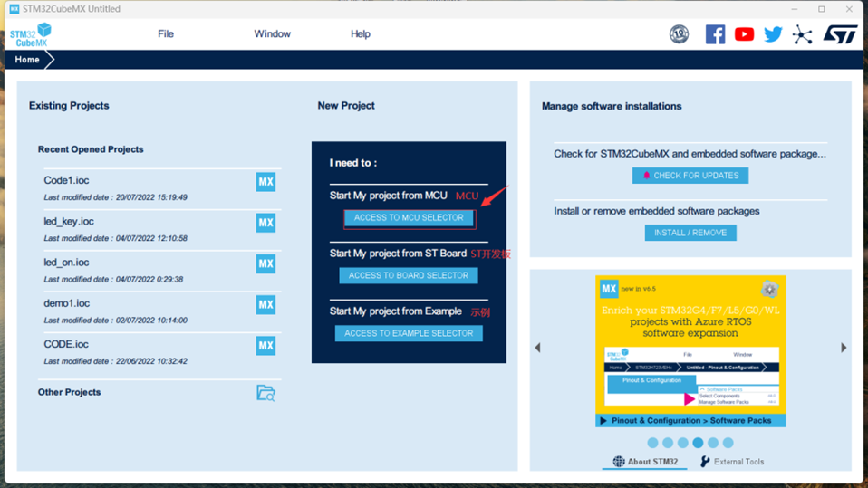Screen dimensions: 868x488
Task: Click the ST logo in the header
Action: pyautogui.click(x=840, y=34)
